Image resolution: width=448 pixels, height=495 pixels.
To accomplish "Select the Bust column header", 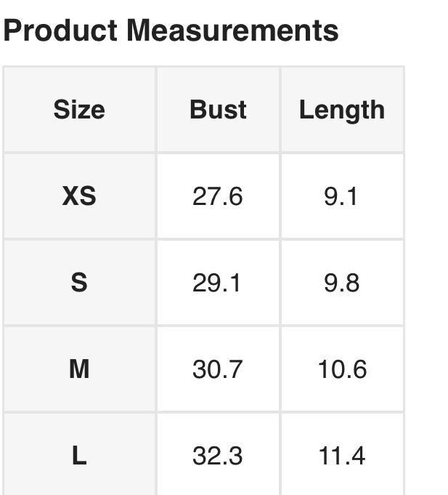I will point(218,110).
